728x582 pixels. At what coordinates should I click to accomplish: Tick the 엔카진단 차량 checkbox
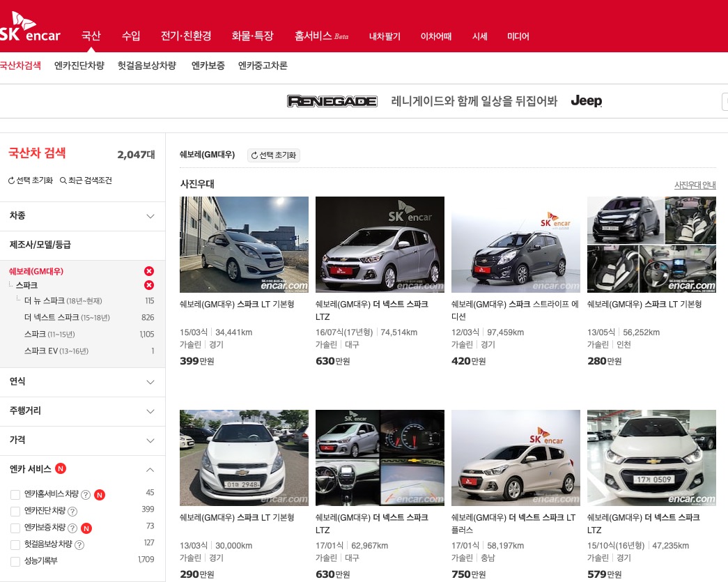[x=15, y=512]
